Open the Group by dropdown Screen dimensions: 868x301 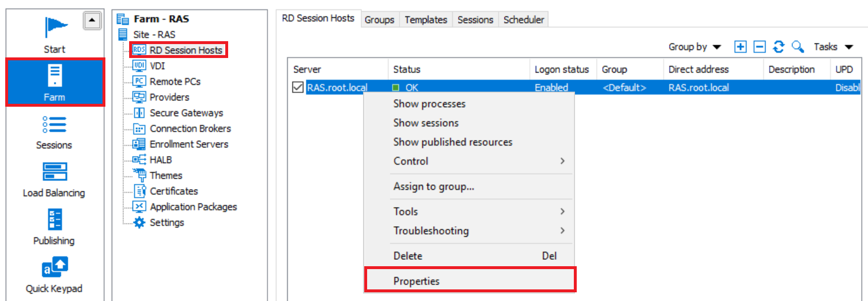tap(695, 47)
